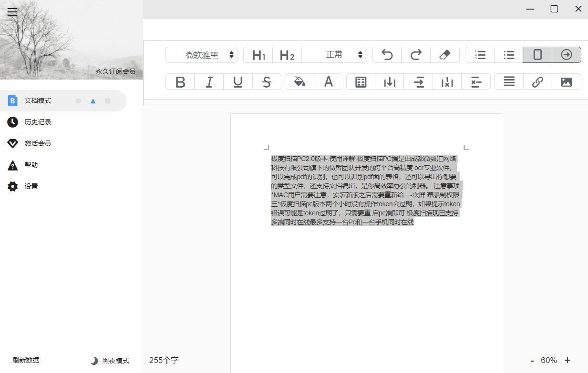Apply italic formatting
Image resolution: width=588 pixels, height=373 pixels.
click(x=209, y=81)
